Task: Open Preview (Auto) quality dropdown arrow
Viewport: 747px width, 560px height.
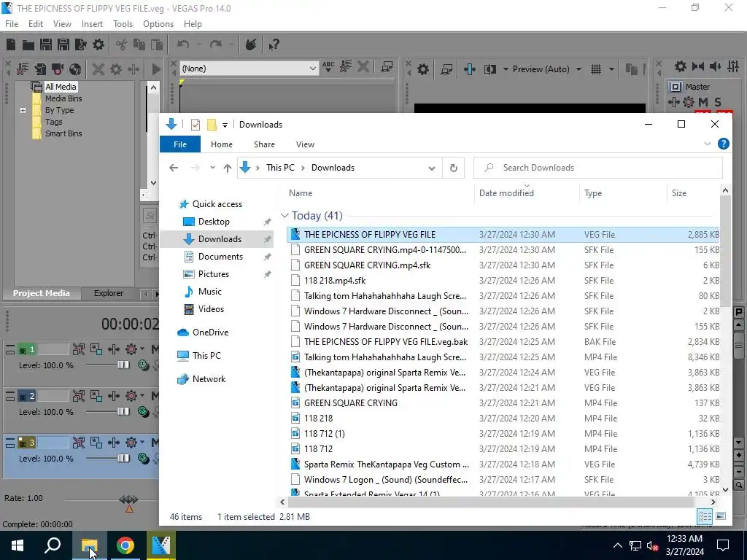Action: point(578,69)
